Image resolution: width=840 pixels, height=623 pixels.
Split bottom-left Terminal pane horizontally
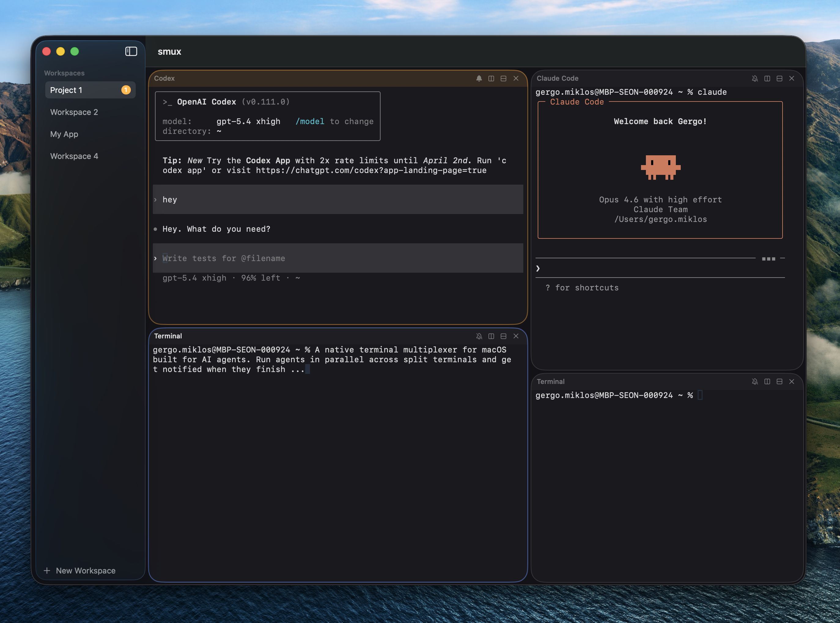point(503,336)
